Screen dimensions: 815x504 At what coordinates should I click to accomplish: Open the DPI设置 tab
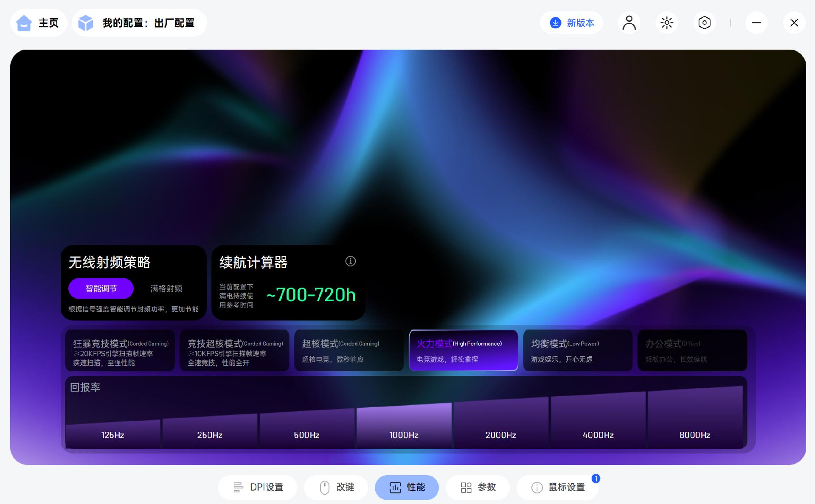(x=258, y=487)
